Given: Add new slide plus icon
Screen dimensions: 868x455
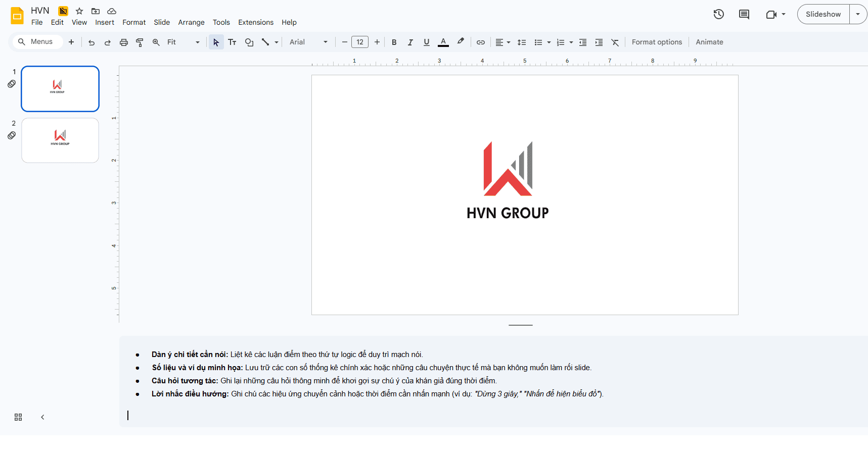Looking at the screenshot, I should (x=71, y=42).
